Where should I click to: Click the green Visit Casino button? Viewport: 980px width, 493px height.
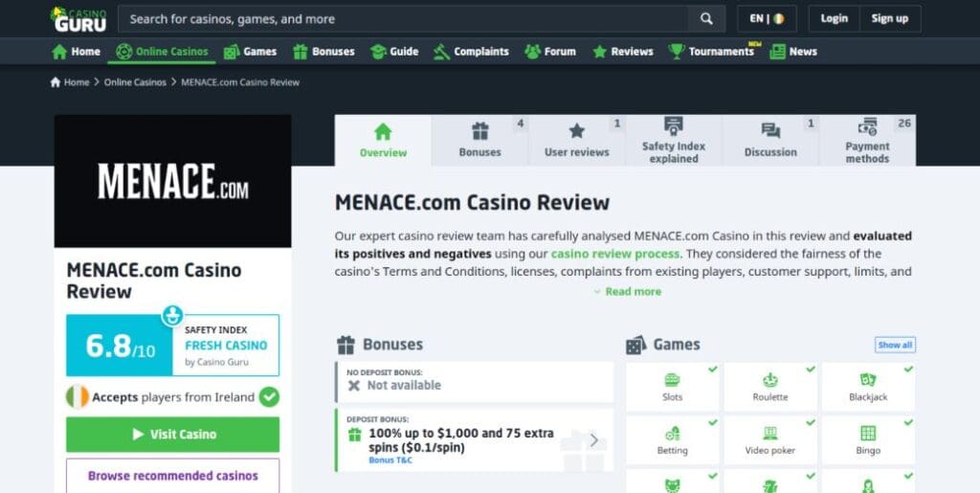click(172, 435)
